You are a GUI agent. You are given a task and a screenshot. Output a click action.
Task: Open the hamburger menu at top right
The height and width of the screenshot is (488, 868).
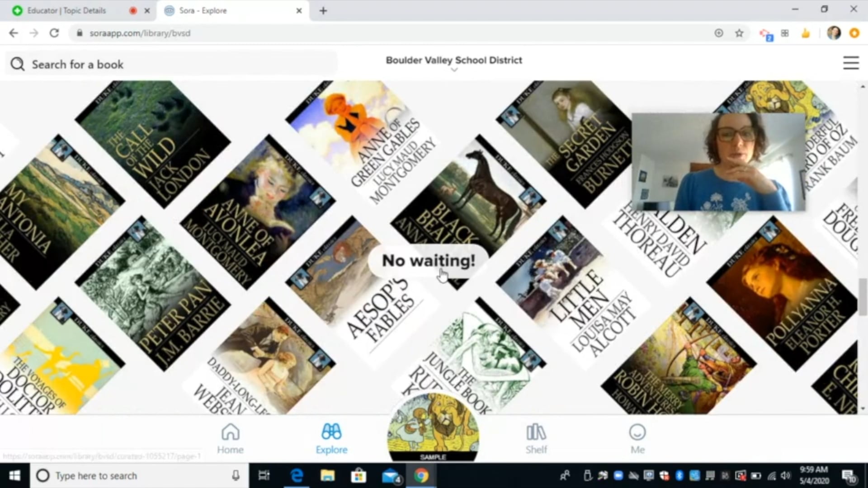(851, 63)
